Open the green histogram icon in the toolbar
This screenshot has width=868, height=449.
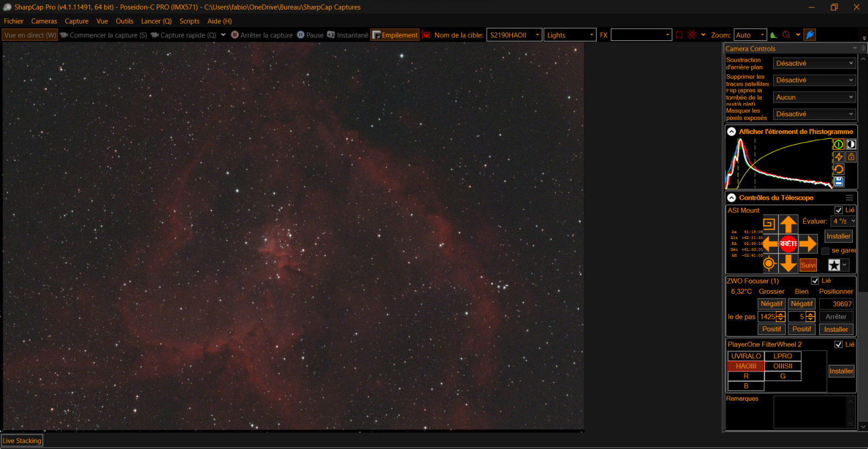774,35
